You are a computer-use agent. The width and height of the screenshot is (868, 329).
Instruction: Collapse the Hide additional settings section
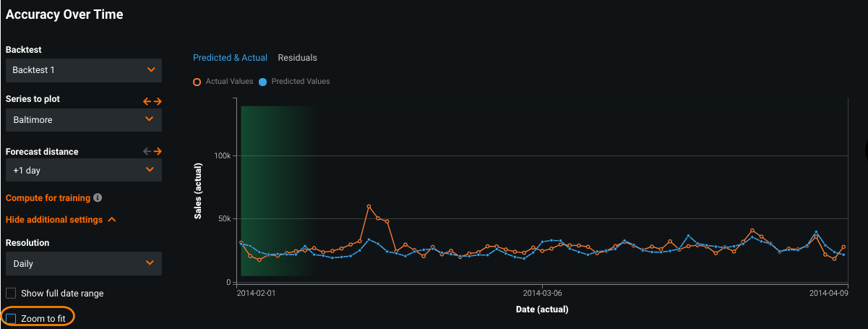click(61, 220)
